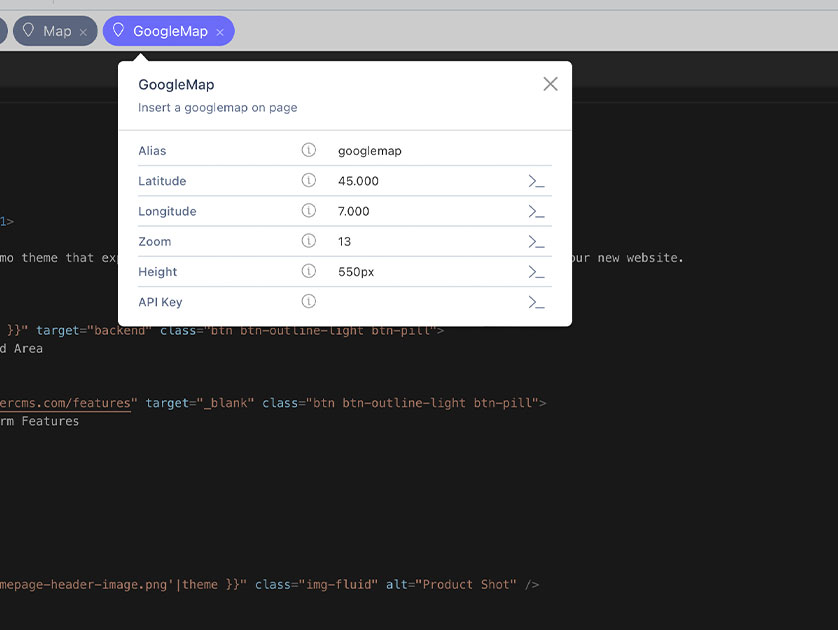
Task: Click the API Key property label
Action: (160, 302)
